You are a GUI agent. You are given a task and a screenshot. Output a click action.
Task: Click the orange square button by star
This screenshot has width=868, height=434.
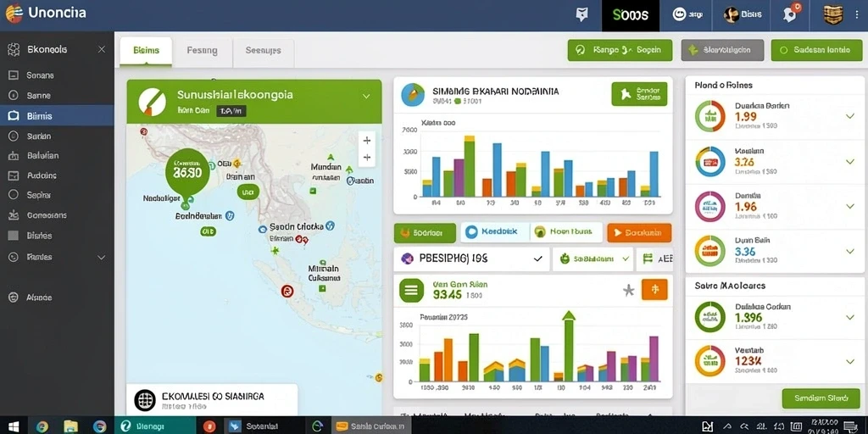click(x=654, y=290)
